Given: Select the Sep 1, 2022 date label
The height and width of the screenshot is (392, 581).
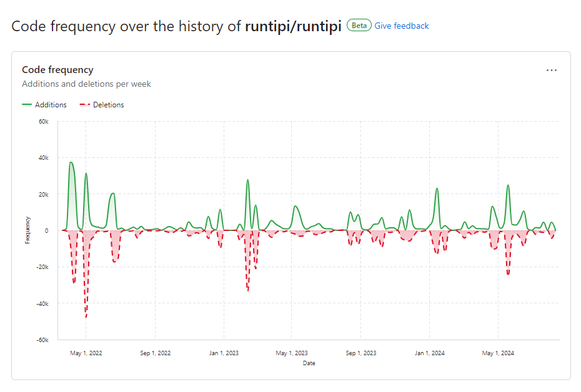Looking at the screenshot, I should point(155,353).
